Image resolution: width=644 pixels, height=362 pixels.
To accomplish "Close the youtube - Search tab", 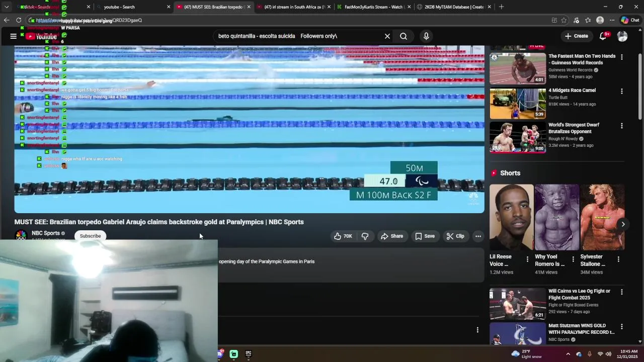I will tap(169, 7).
